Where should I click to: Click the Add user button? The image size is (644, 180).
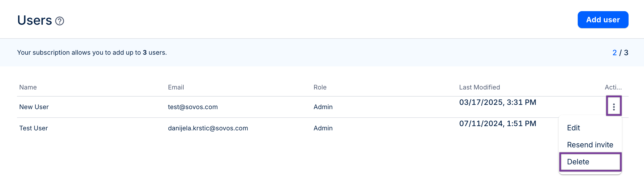click(603, 20)
